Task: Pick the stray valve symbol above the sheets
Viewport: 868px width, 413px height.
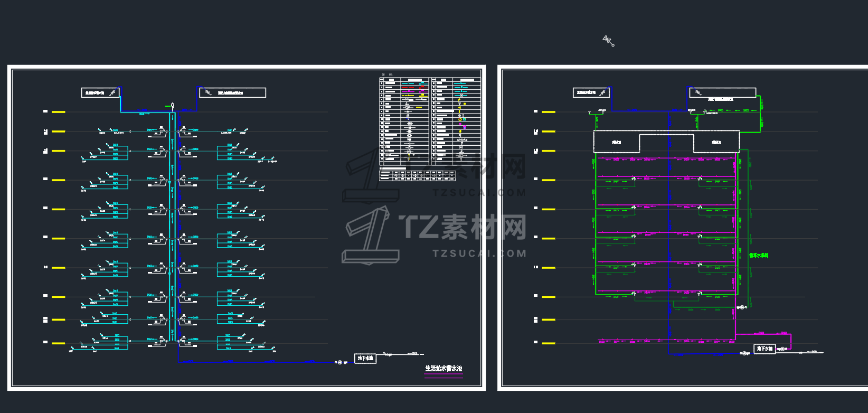Action: pos(609,41)
